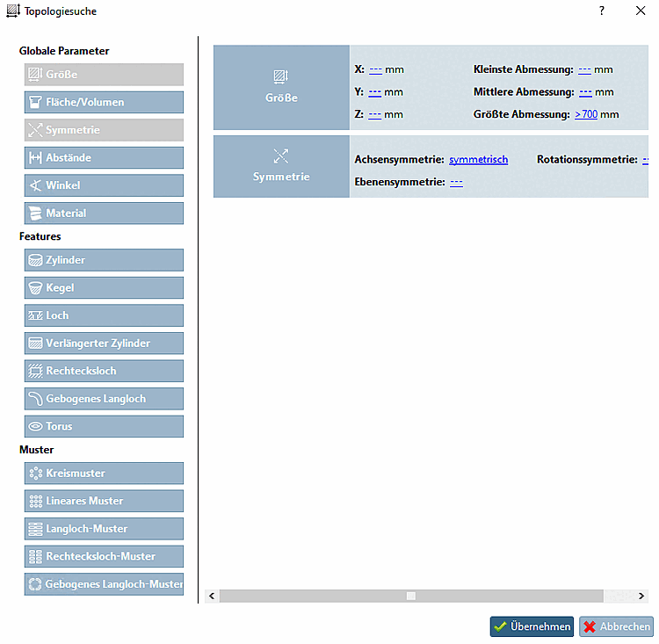Click the red X on Abbrechen
Screen dimensions: 659x644
tap(590, 626)
